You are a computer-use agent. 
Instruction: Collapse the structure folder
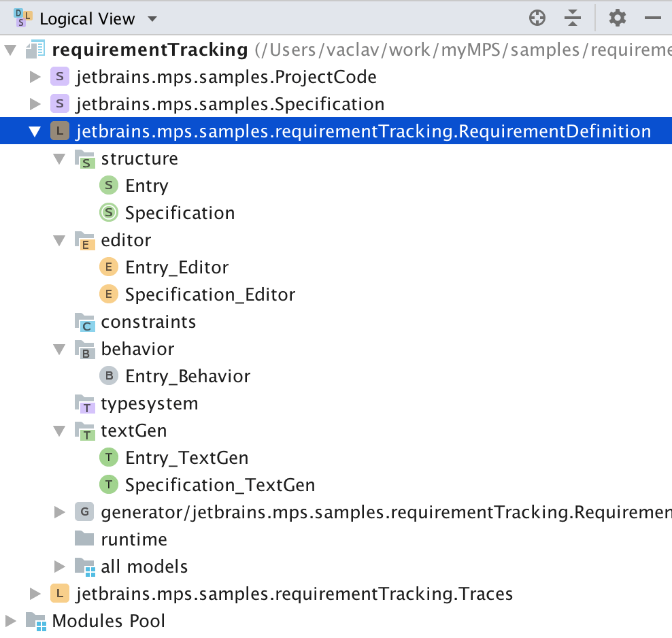click(x=60, y=158)
